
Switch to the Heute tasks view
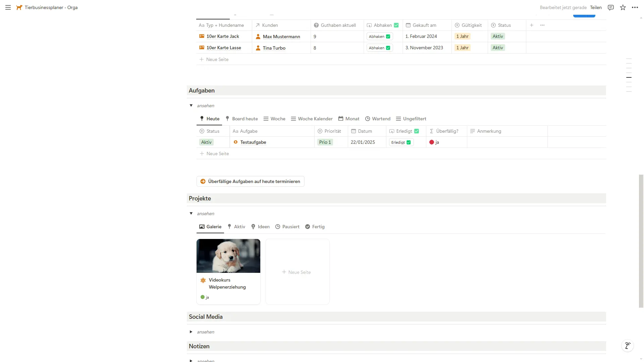pyautogui.click(x=210, y=119)
